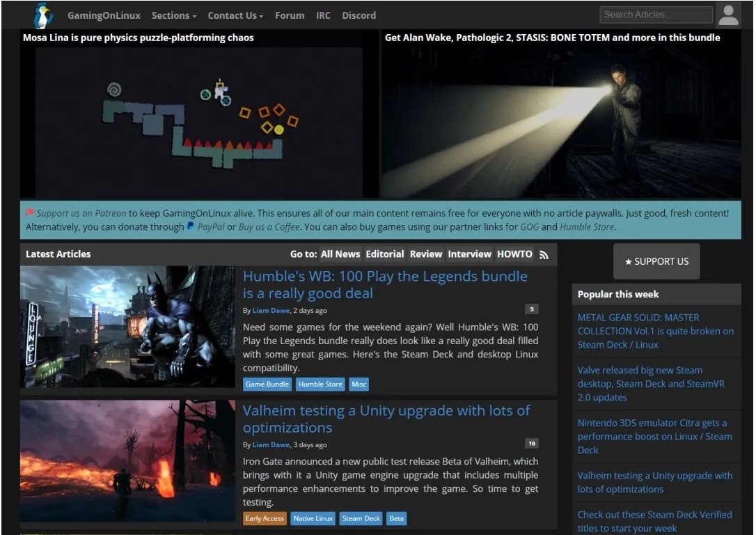The image size is (756, 535).
Task: Select the Game Bundle tag
Action: pyautogui.click(x=267, y=384)
